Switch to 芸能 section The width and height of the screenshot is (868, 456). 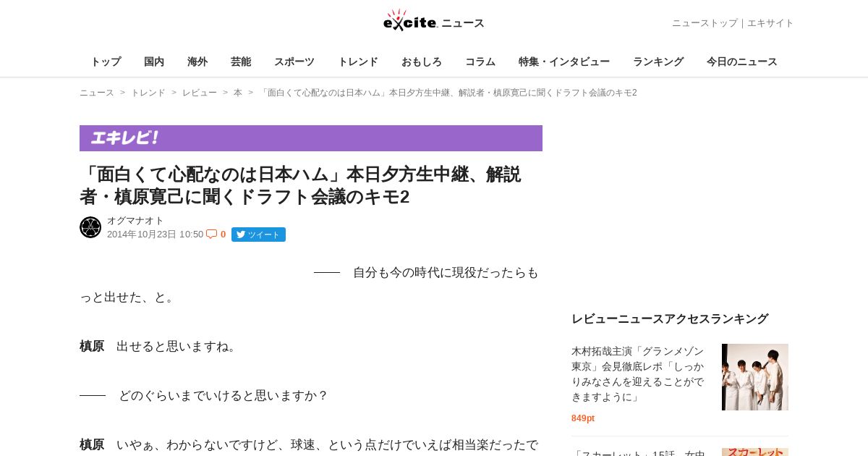241,62
